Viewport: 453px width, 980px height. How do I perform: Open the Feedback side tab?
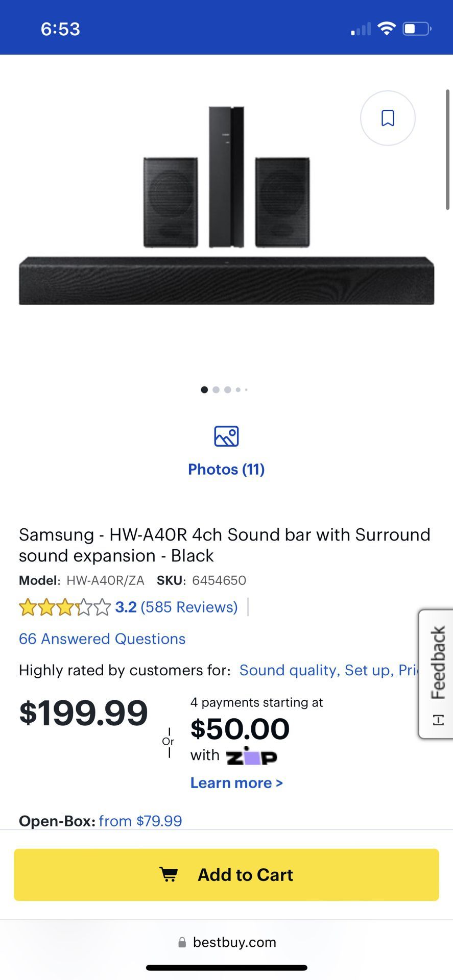[437, 673]
